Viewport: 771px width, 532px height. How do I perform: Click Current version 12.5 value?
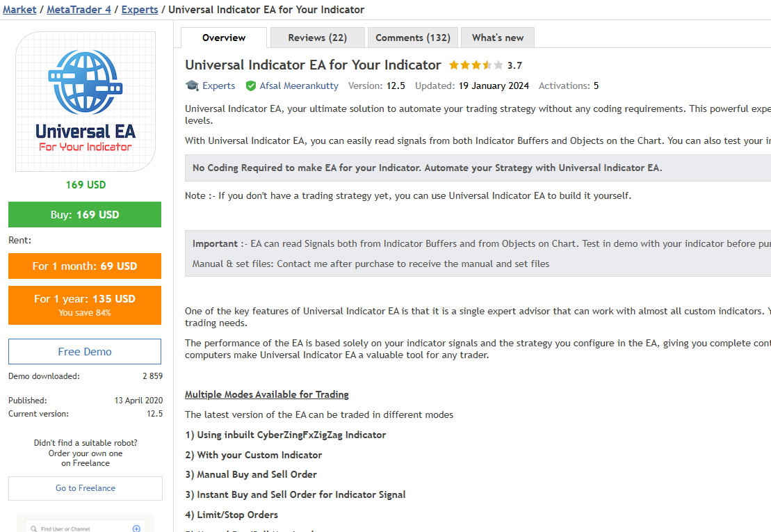coord(154,414)
